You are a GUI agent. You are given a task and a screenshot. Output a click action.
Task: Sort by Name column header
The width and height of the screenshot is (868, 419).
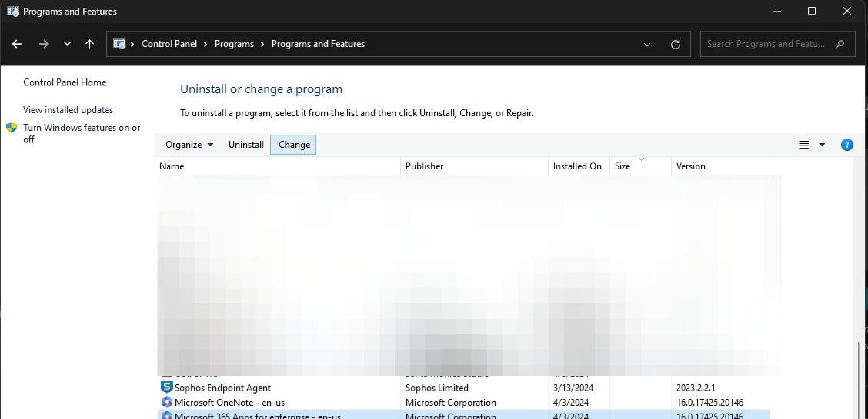[279, 166]
